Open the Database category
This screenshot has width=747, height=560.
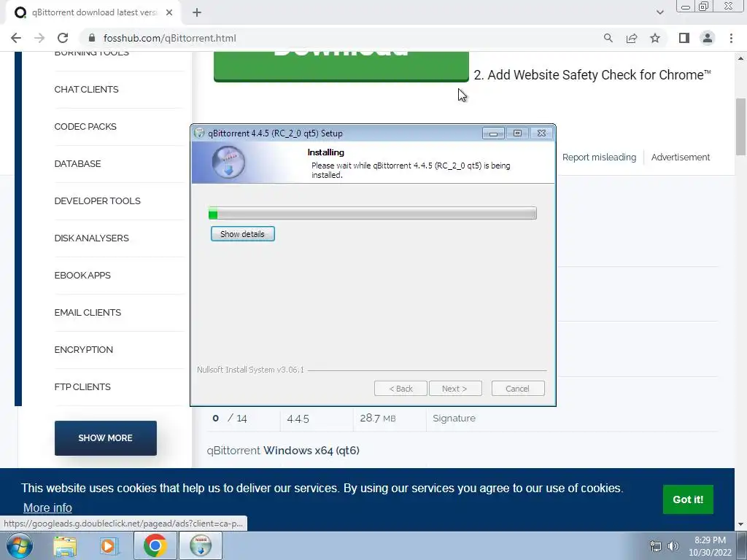(x=77, y=164)
